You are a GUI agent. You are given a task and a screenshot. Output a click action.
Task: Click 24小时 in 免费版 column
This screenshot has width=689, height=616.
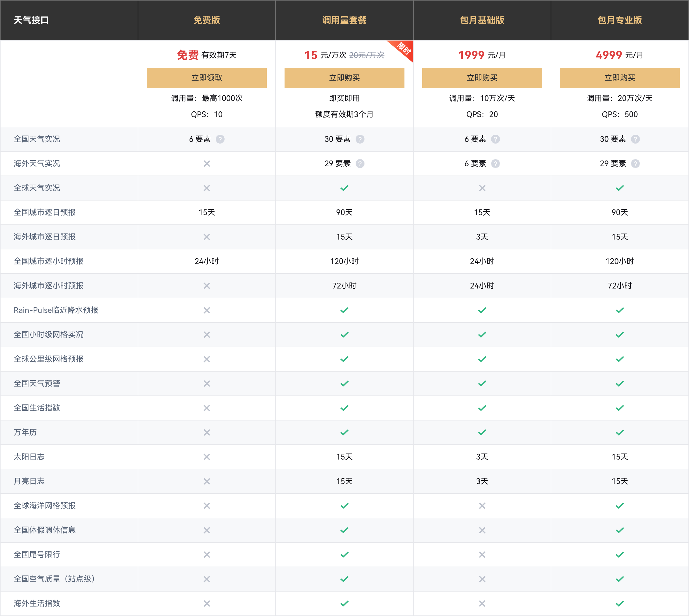pos(207,261)
